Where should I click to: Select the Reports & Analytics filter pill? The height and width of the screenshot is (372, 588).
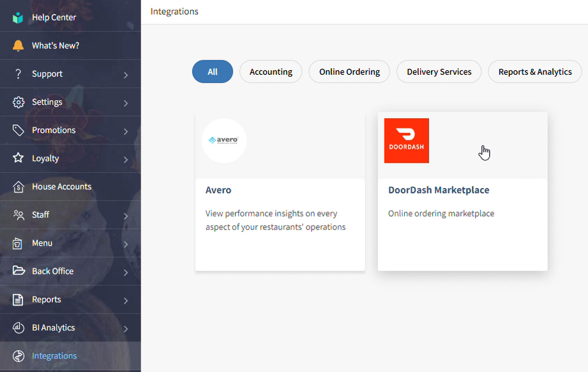tap(534, 71)
